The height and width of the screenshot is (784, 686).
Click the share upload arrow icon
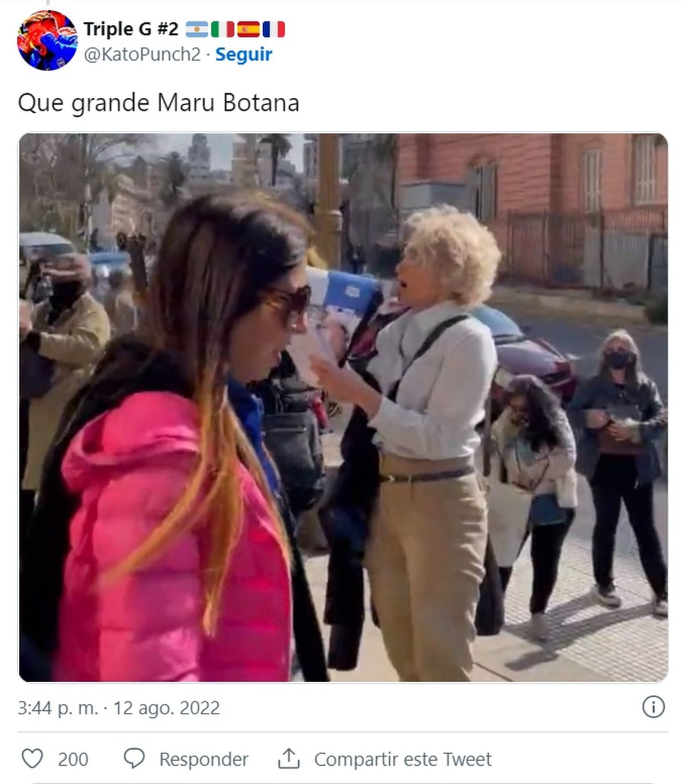coord(289,758)
